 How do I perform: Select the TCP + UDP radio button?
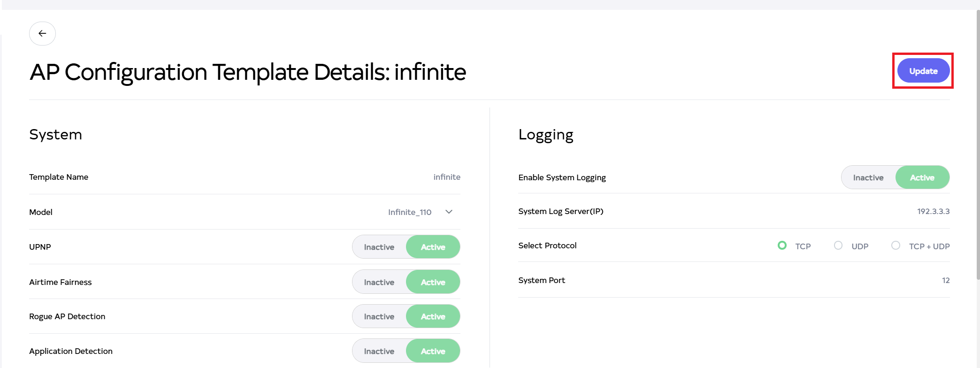[896, 245]
